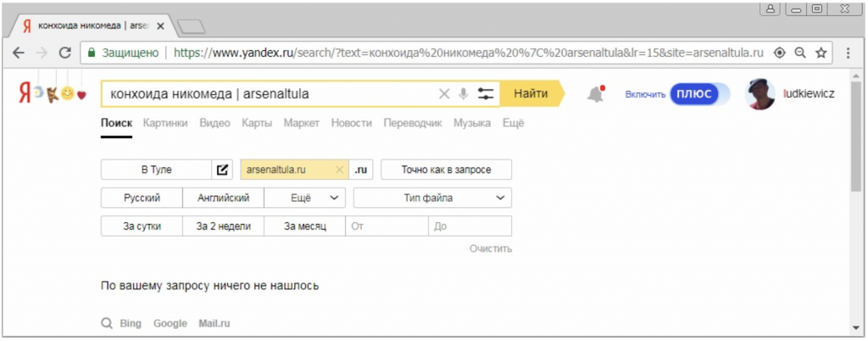The width and height of the screenshot is (868, 341).
Task: Open notifications bell icon
Action: coord(596,95)
